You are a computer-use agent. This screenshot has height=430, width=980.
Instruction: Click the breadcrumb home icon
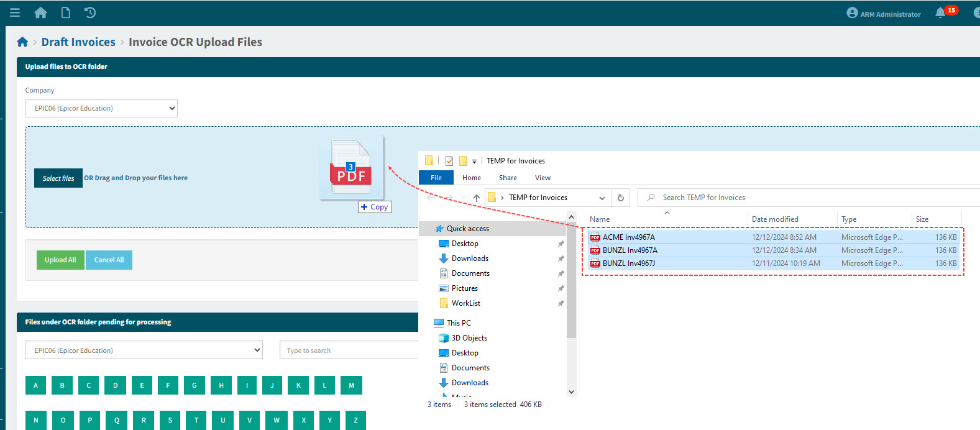tap(22, 42)
